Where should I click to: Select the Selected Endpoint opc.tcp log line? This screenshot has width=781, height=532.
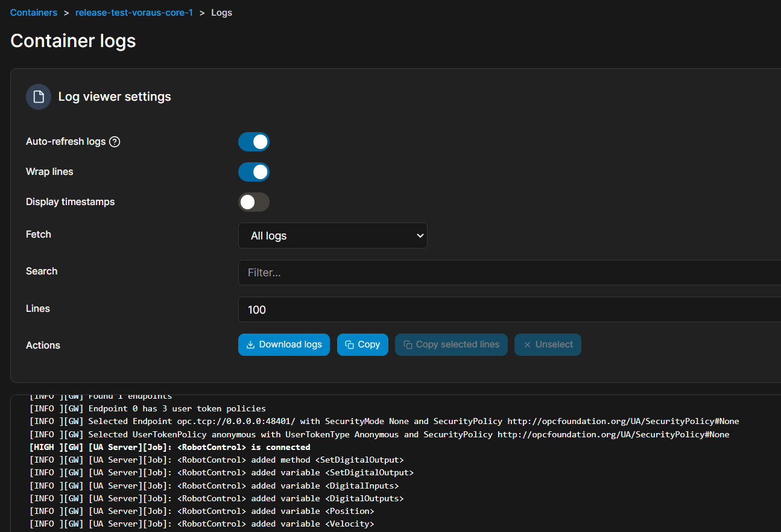tap(384, 422)
